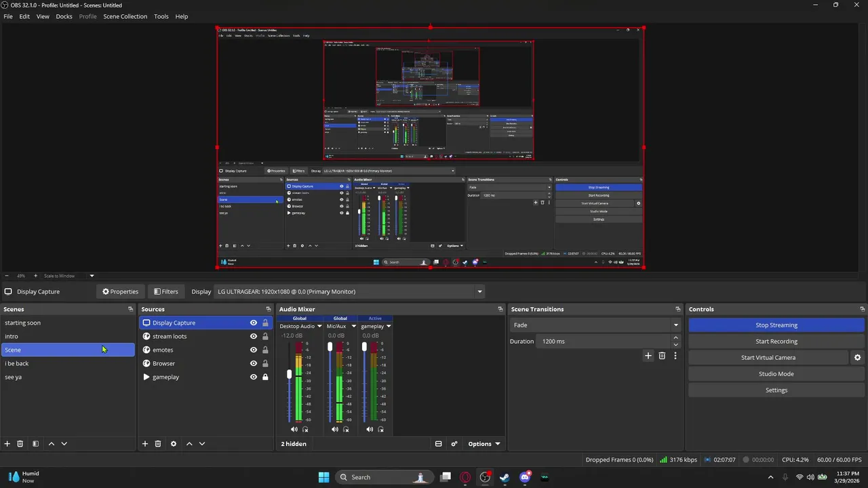Expand the gameplay source group
Screen dimensions: 868x488
coord(146,377)
